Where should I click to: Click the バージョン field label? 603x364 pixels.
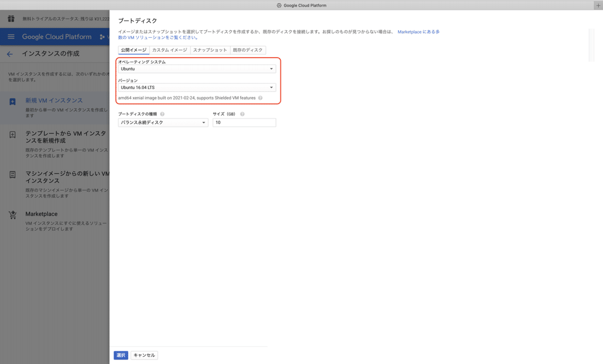click(128, 80)
